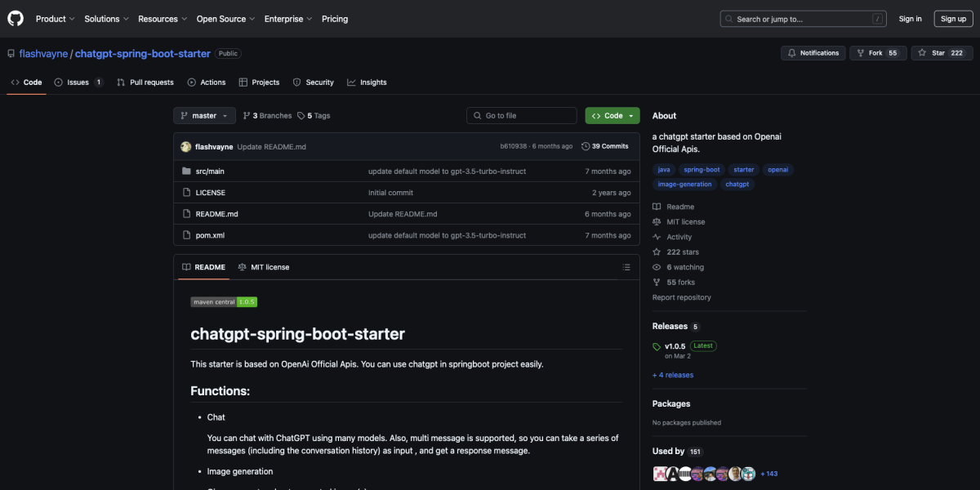Click the GitHub logo

click(15, 18)
